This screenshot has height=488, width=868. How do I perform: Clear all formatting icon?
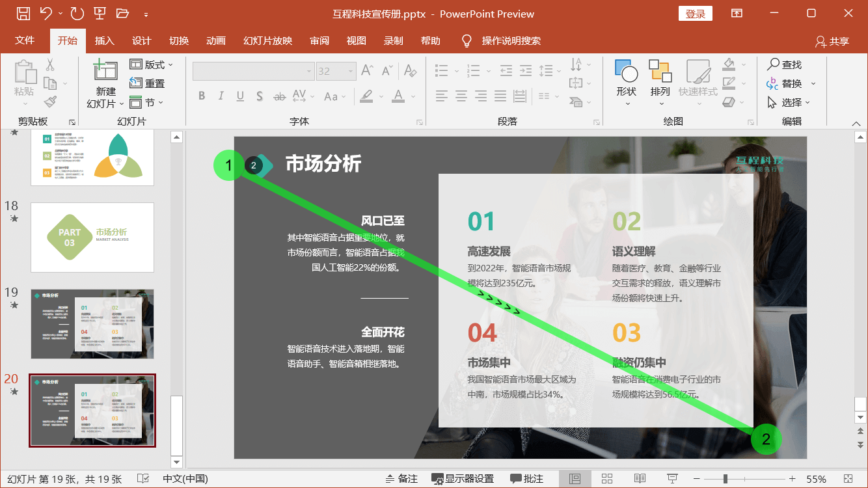click(x=409, y=70)
